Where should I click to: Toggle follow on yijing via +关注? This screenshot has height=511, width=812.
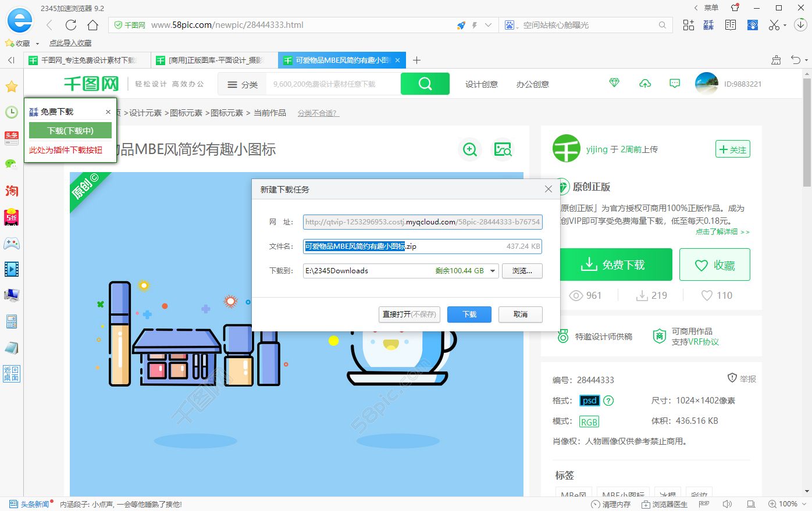point(732,148)
